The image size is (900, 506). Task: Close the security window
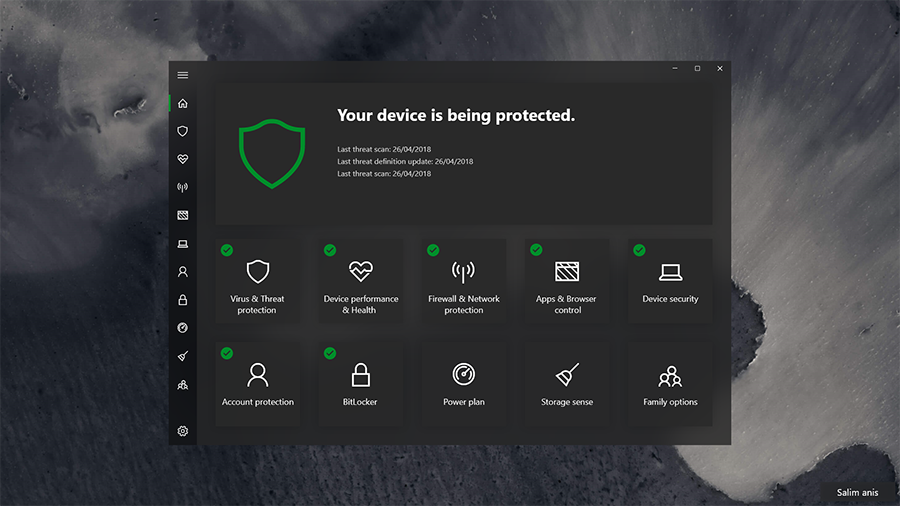(720, 68)
